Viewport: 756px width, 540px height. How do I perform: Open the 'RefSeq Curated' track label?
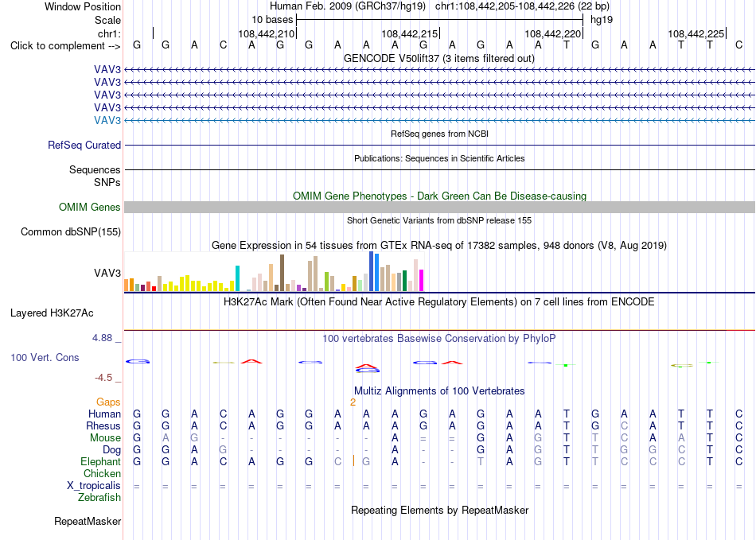[x=84, y=145]
